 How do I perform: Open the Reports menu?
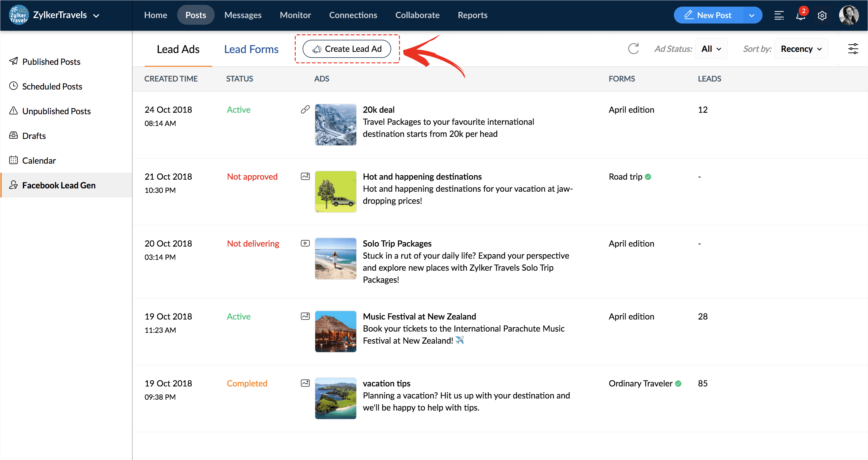click(472, 15)
